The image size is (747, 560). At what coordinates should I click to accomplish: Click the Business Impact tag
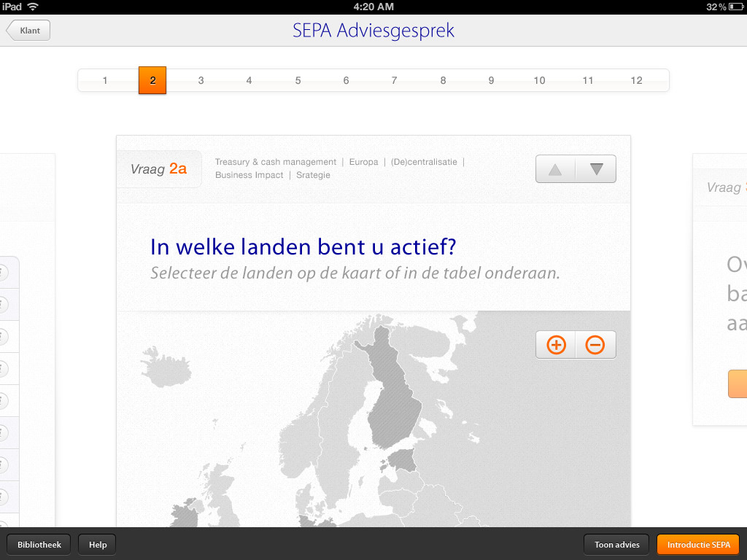click(x=249, y=175)
